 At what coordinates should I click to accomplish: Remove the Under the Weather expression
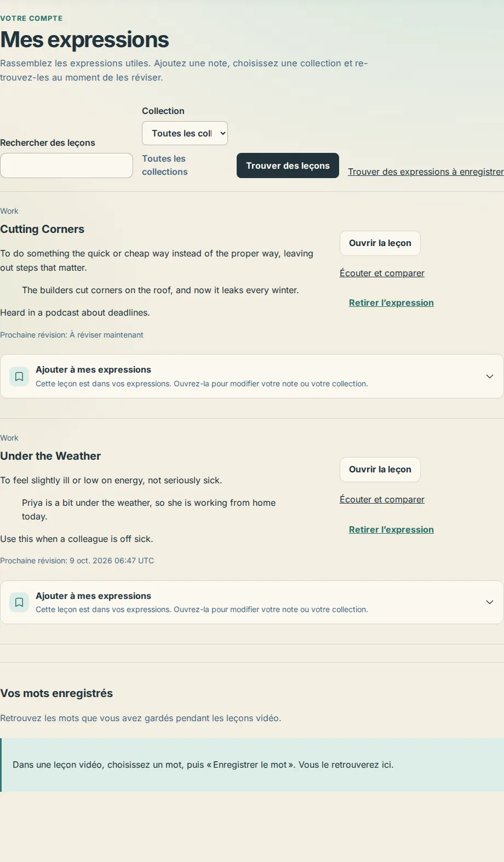(391, 529)
